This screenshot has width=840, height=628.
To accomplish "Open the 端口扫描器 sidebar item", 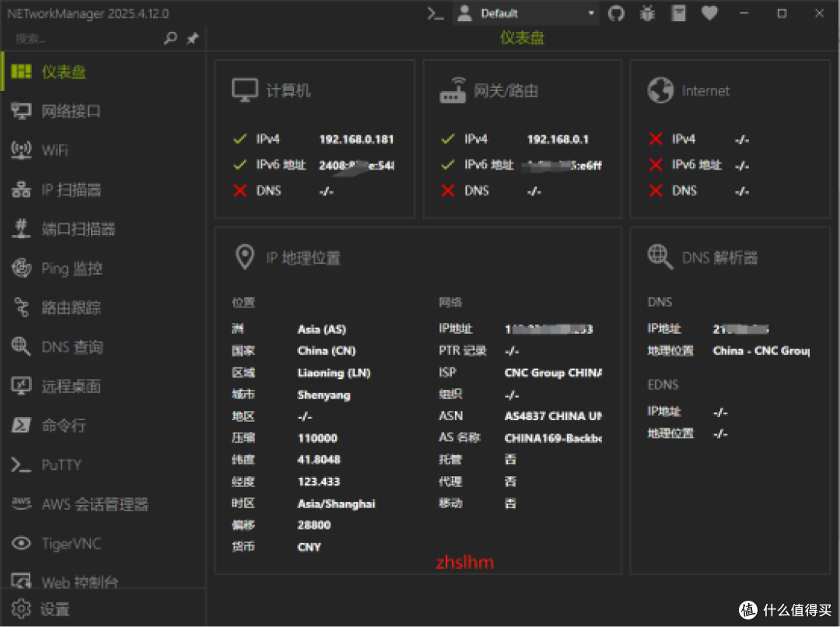I will 103,229.
